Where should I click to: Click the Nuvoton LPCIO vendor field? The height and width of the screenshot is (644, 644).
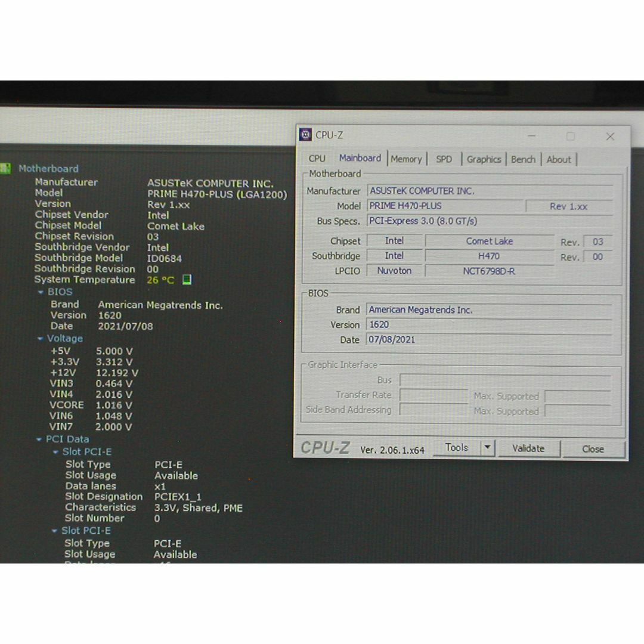pyautogui.click(x=394, y=271)
